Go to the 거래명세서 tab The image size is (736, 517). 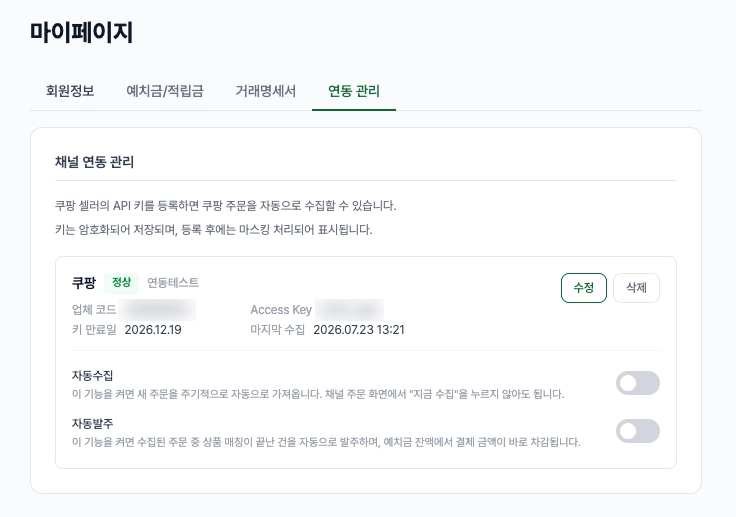pyautogui.click(x=265, y=91)
